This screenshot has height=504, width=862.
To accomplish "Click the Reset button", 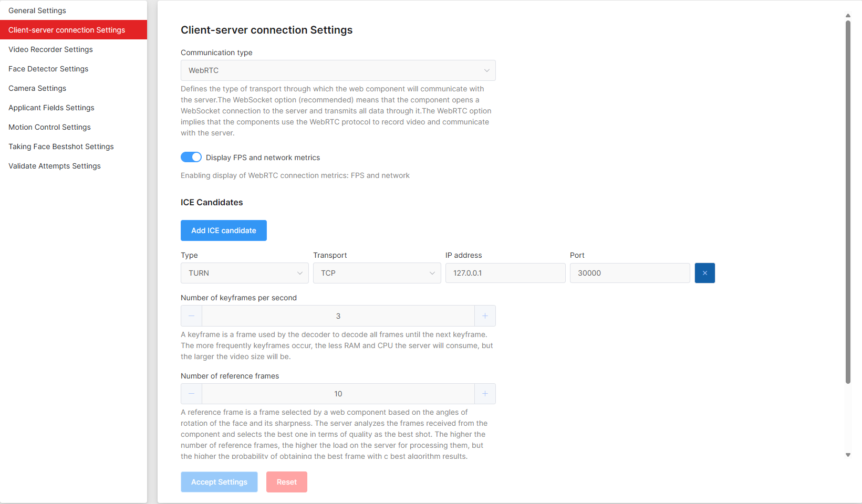I will tap(287, 482).
